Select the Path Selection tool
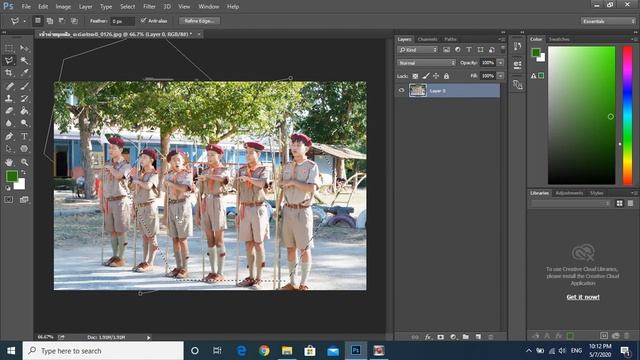The width and height of the screenshot is (640, 360). pyautogui.click(x=9, y=149)
